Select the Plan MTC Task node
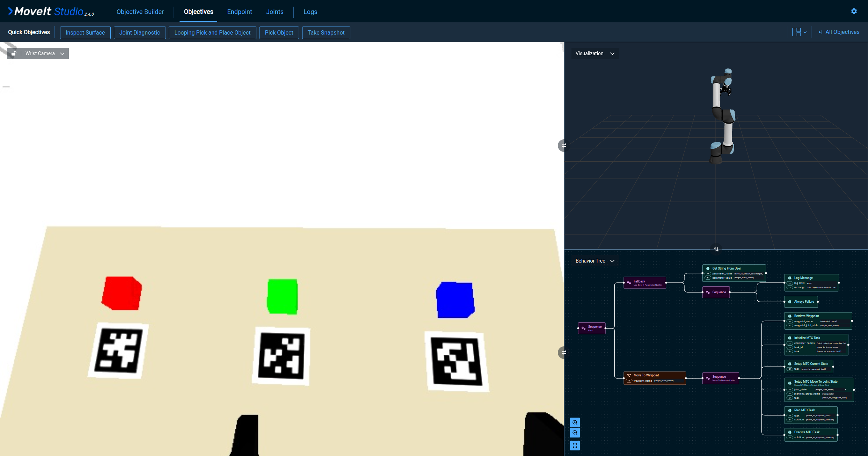Image resolution: width=868 pixels, height=456 pixels. tap(811, 415)
